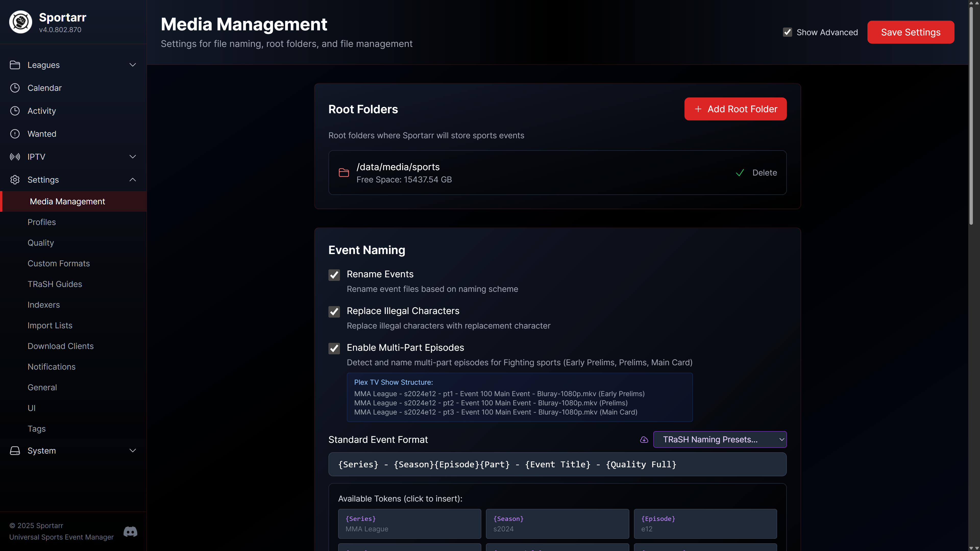The height and width of the screenshot is (551, 980).
Task: Go to the Calendar page
Action: click(73, 88)
